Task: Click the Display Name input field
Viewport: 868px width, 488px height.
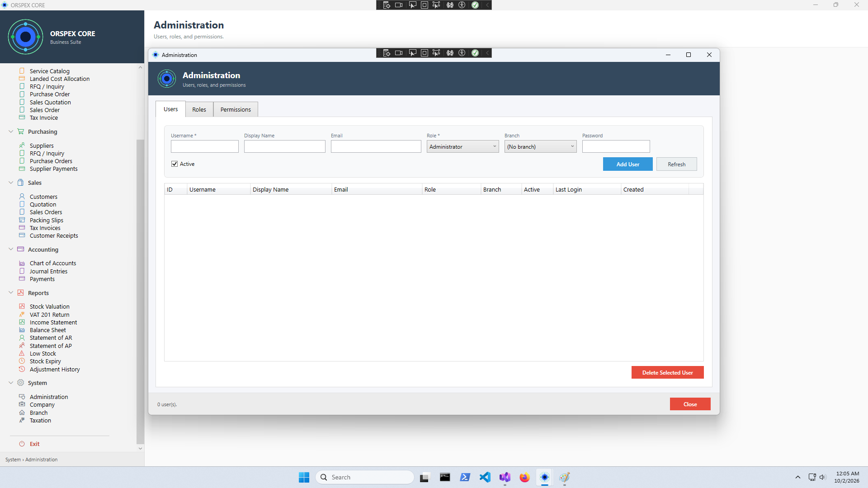Action: 284,146
